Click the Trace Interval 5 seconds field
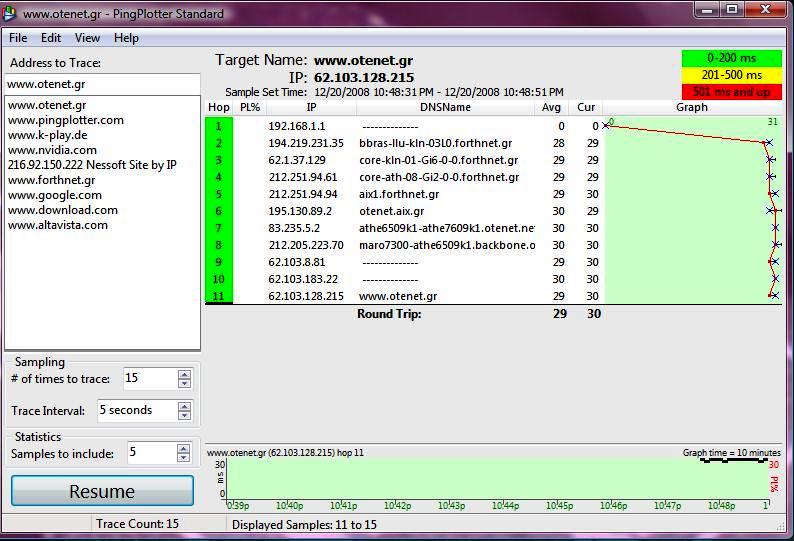The image size is (794, 541). click(137, 410)
